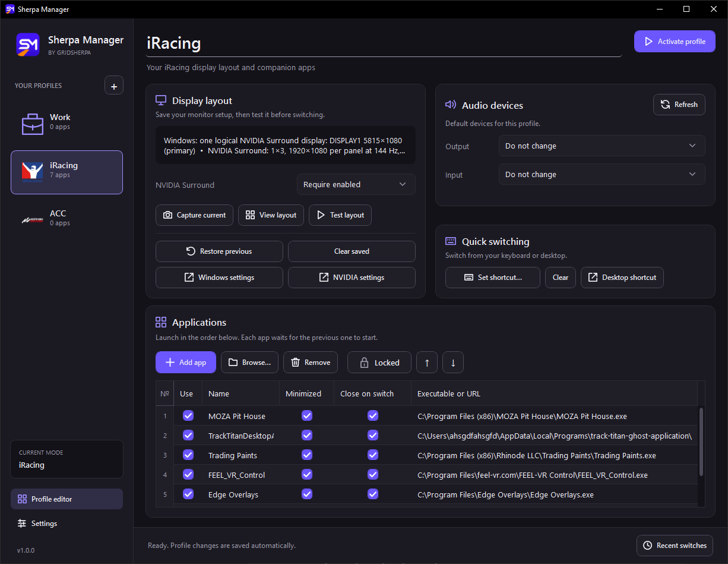Uncheck Use for MOZA Pit House
Viewport: 728px width, 564px height.
point(188,415)
